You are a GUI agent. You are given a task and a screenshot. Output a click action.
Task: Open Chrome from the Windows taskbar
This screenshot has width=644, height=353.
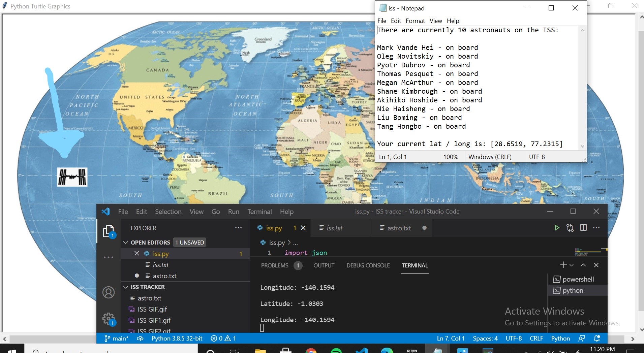coord(311,351)
